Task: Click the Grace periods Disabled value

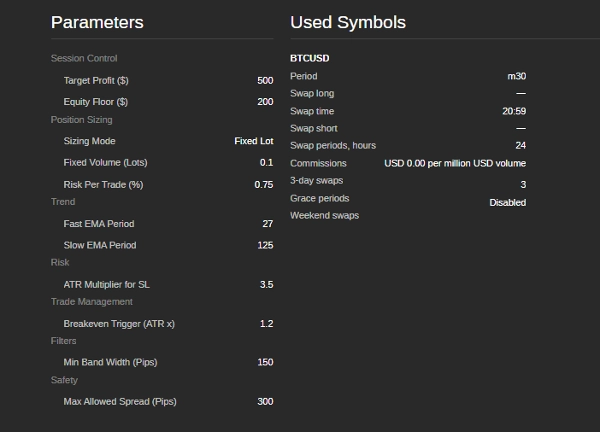Action: click(x=507, y=202)
